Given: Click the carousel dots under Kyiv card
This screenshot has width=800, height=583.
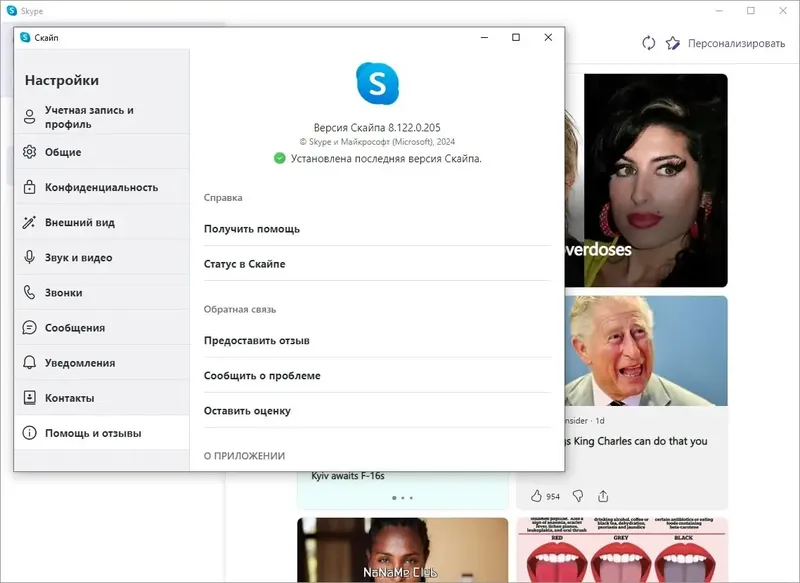Looking at the screenshot, I should tap(403, 498).
